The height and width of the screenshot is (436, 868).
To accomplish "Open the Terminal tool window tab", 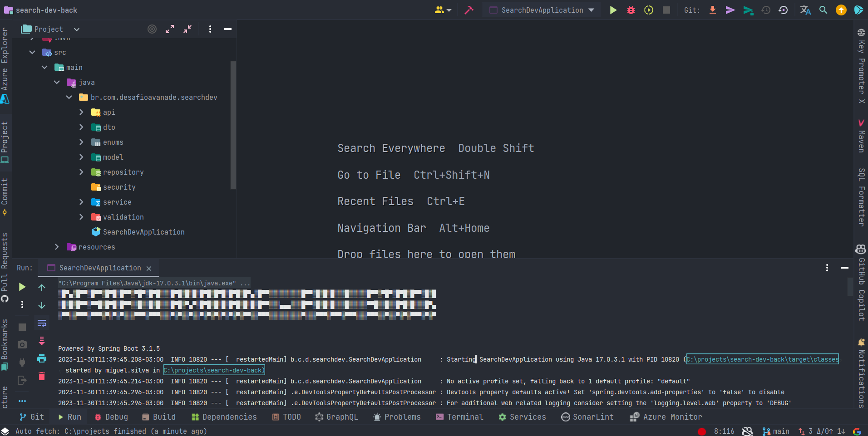I will pyautogui.click(x=459, y=417).
